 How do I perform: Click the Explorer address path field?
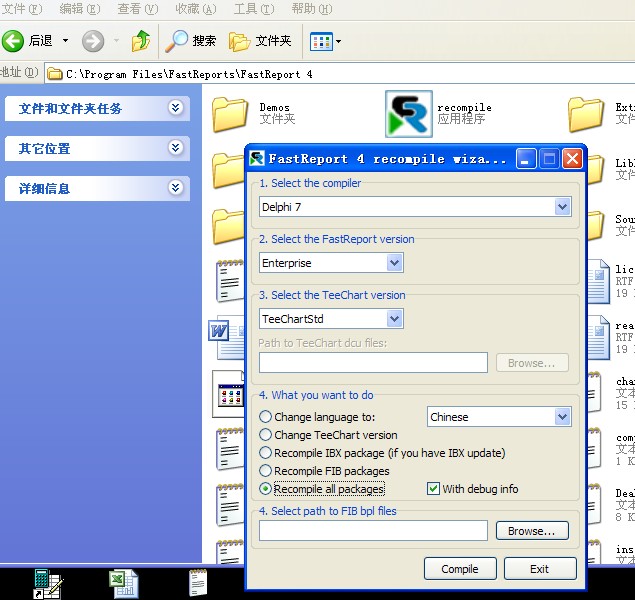click(x=340, y=74)
